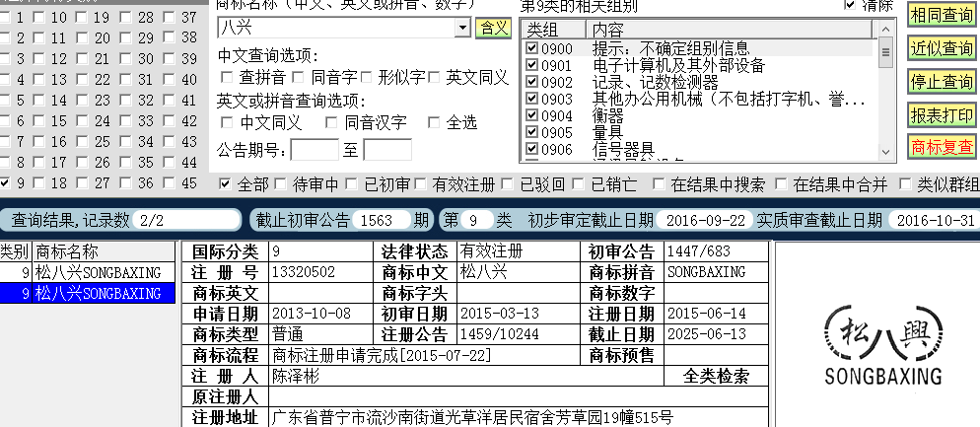The image size is (980, 427).
Task: Click registration number 13320502
Action: point(303,272)
